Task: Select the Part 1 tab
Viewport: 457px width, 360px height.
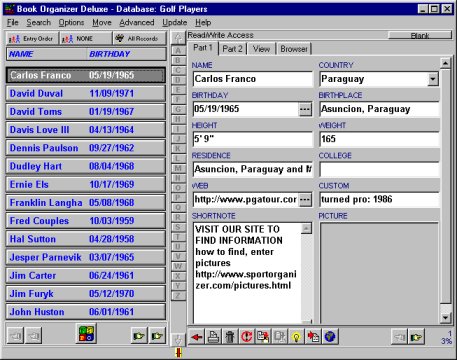Action: tap(203, 48)
